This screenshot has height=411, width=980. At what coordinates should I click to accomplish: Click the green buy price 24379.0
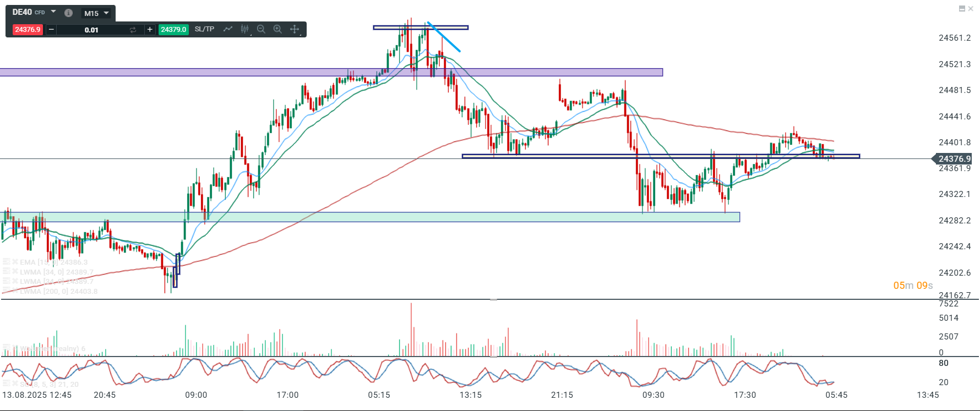(173, 29)
